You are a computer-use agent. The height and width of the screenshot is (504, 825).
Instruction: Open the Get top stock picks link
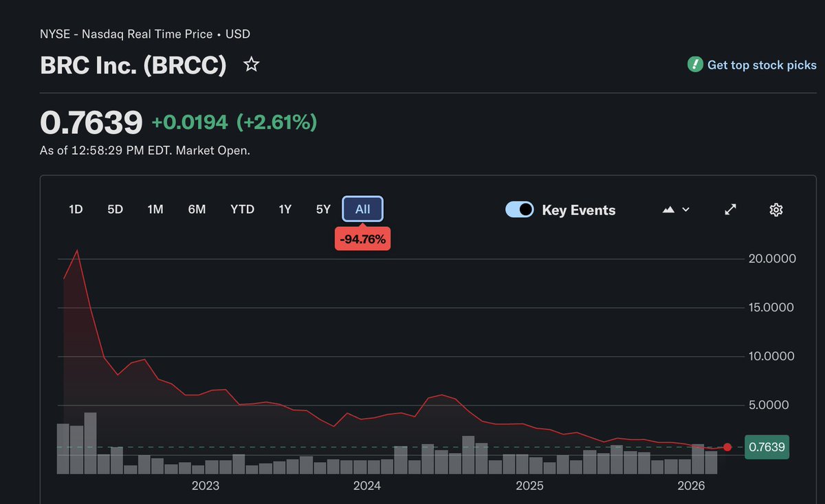click(x=762, y=65)
